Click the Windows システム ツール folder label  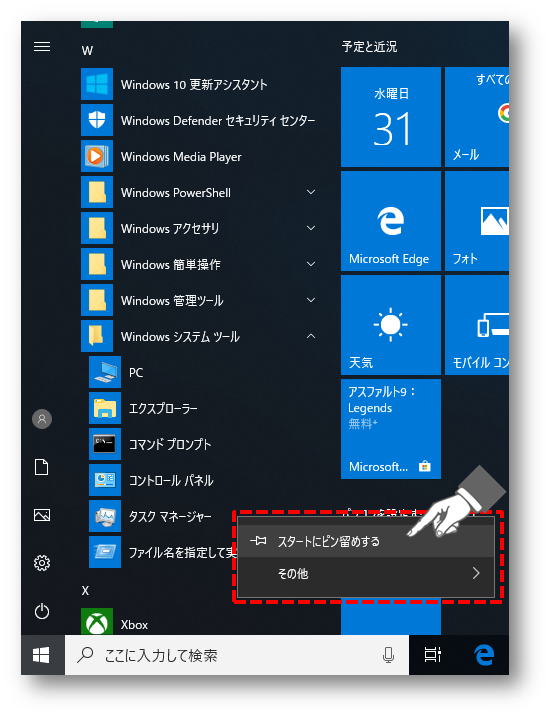coord(180,337)
